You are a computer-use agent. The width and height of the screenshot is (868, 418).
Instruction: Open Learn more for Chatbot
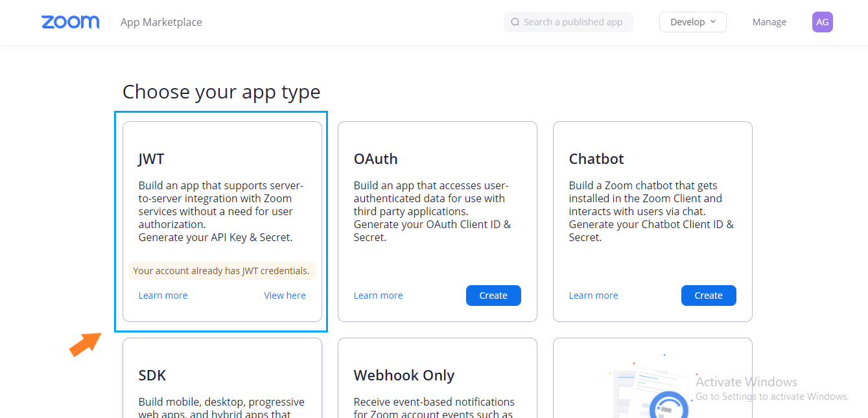(593, 296)
